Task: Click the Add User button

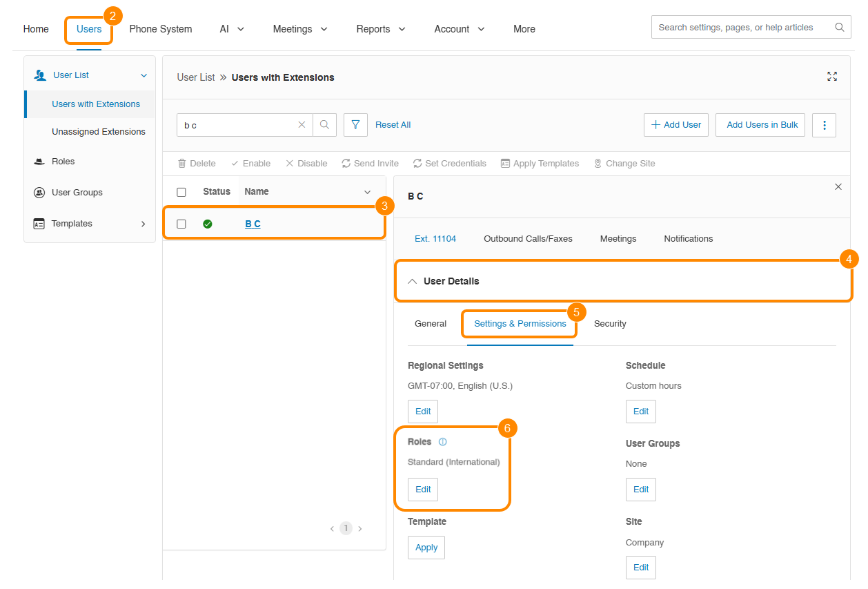Action: 675,125
